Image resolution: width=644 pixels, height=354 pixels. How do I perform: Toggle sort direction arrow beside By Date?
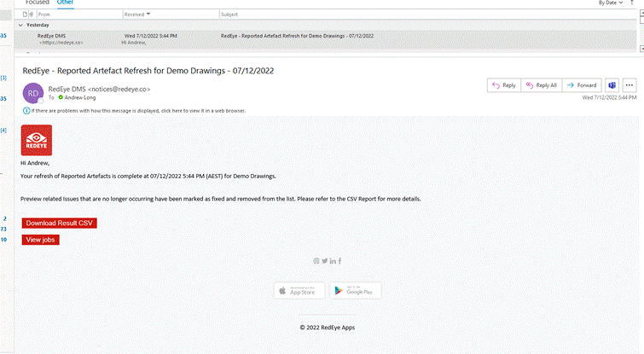click(x=632, y=3)
